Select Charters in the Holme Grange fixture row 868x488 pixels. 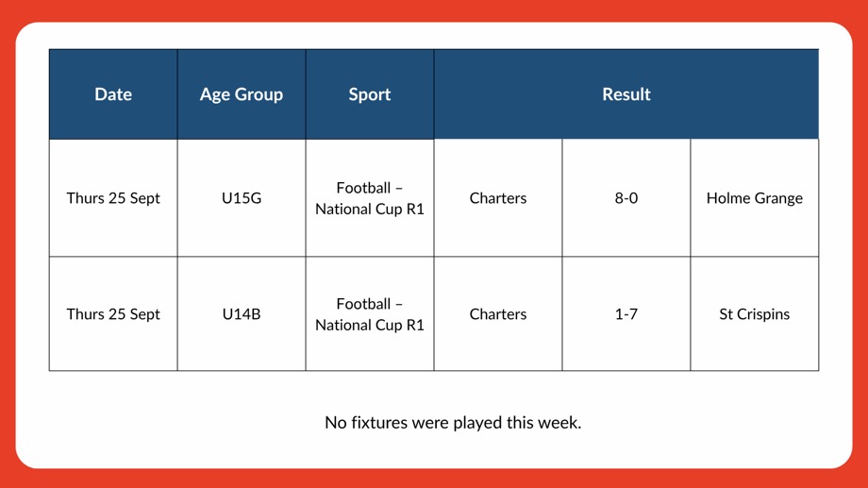pyautogui.click(x=498, y=198)
